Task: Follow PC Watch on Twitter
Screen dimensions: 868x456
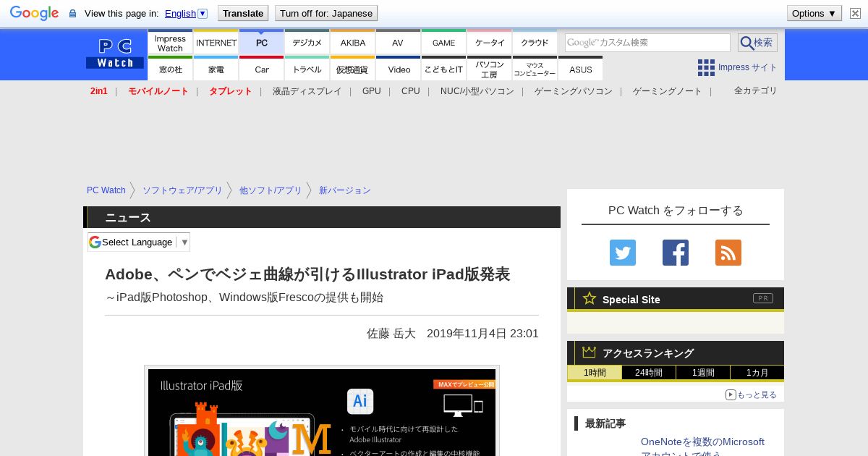Action: 623,253
